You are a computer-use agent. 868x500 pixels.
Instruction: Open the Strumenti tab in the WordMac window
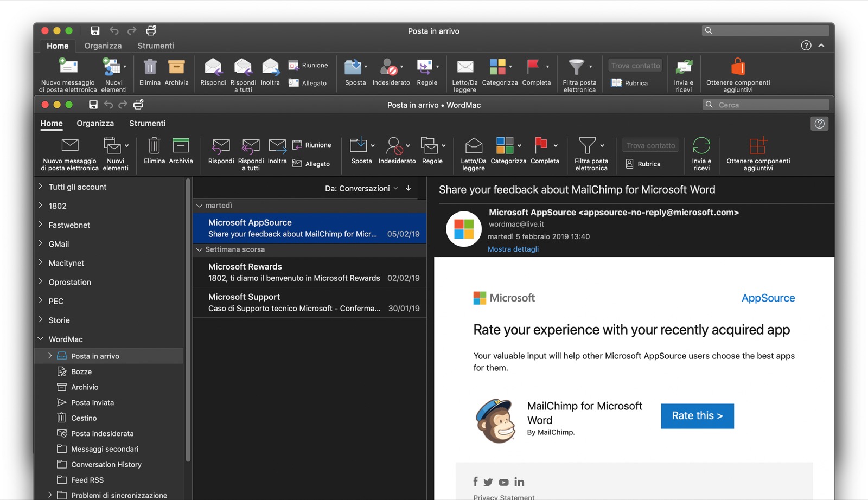pyautogui.click(x=147, y=123)
